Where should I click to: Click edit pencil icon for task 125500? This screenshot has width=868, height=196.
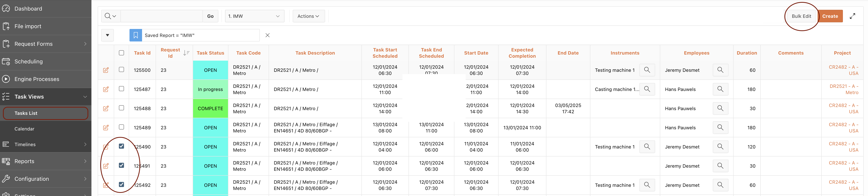[106, 70]
